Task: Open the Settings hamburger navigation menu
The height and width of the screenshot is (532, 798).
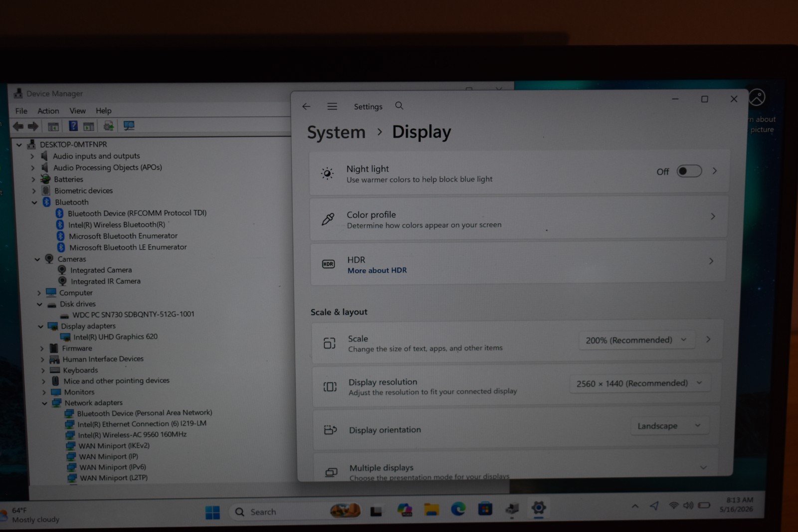Action: point(332,106)
